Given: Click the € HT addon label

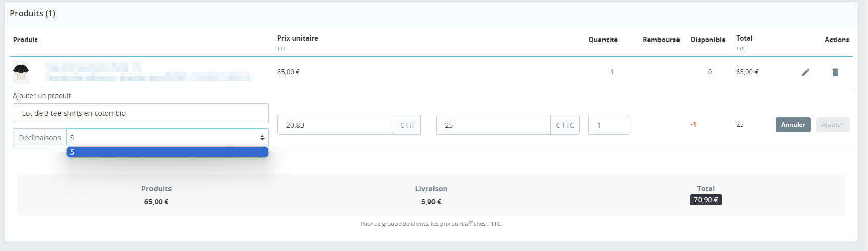Looking at the screenshot, I should (x=407, y=125).
